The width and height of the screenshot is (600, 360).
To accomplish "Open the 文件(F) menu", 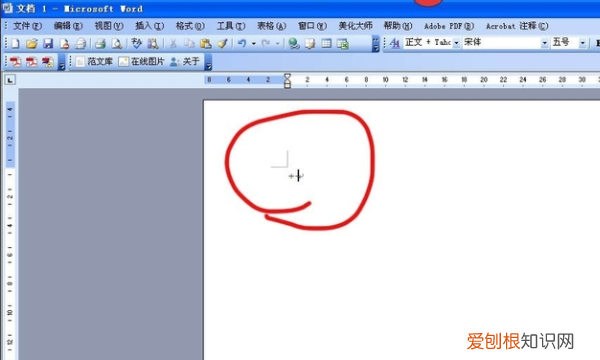I will 27,26.
